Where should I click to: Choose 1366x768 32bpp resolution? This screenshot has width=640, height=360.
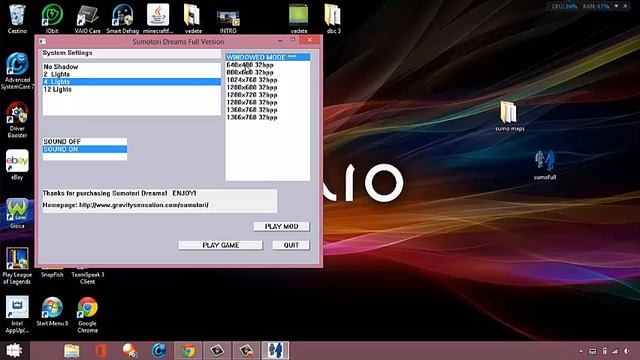tap(268, 118)
